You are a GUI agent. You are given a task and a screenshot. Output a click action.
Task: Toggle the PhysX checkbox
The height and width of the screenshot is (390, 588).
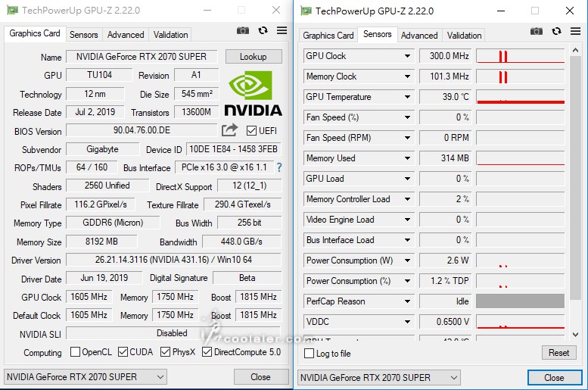(165, 352)
